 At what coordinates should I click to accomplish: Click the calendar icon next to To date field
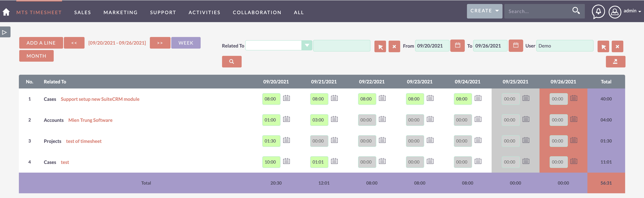[x=515, y=45]
